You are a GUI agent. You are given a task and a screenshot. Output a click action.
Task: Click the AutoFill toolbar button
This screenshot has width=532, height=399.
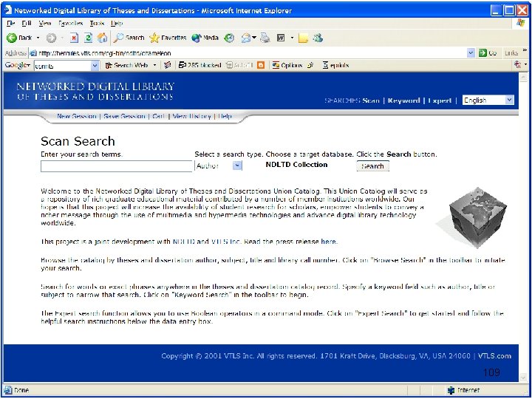(x=240, y=65)
